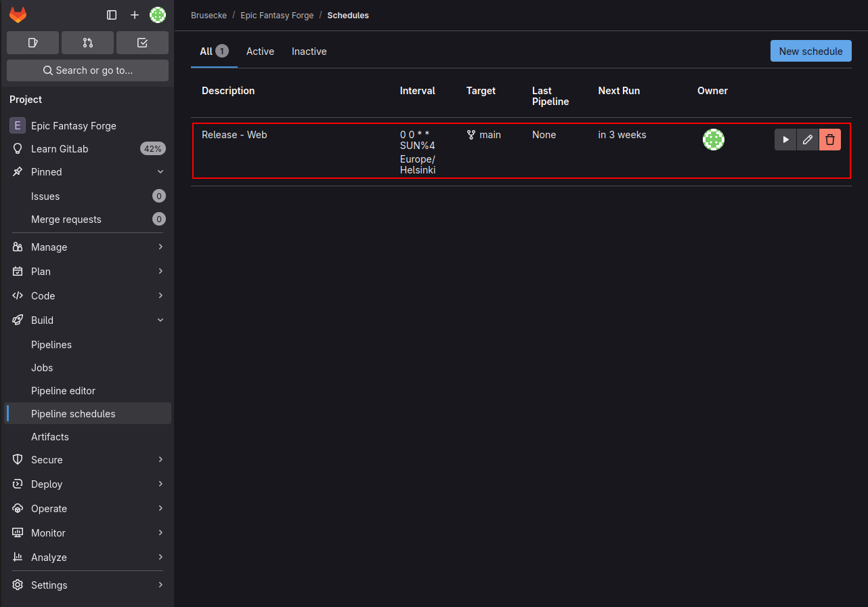Open the GitLab home logo
This screenshot has height=607, width=868.
[x=18, y=14]
